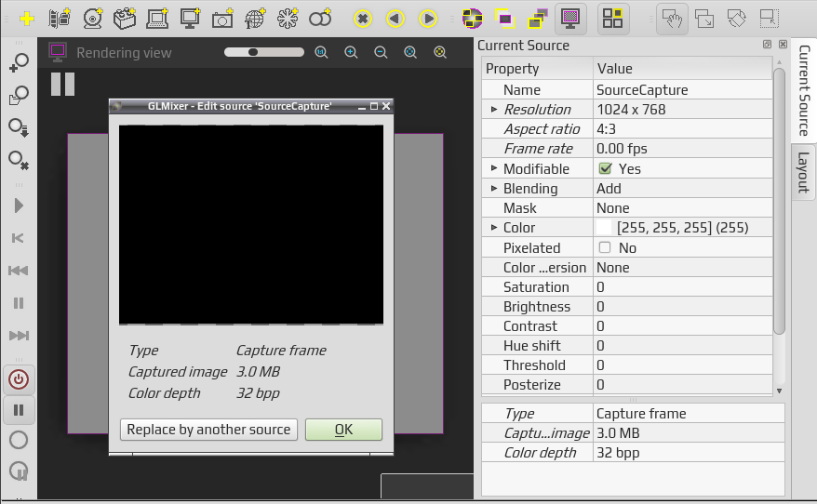Toggle the red power output button
This screenshot has width=817, height=504.
coord(19,379)
